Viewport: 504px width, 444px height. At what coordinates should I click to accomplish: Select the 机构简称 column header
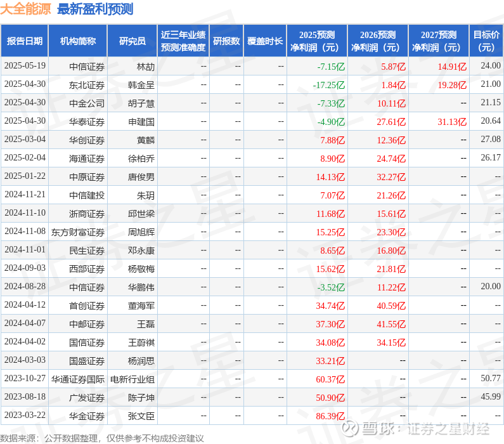pyautogui.click(x=78, y=41)
